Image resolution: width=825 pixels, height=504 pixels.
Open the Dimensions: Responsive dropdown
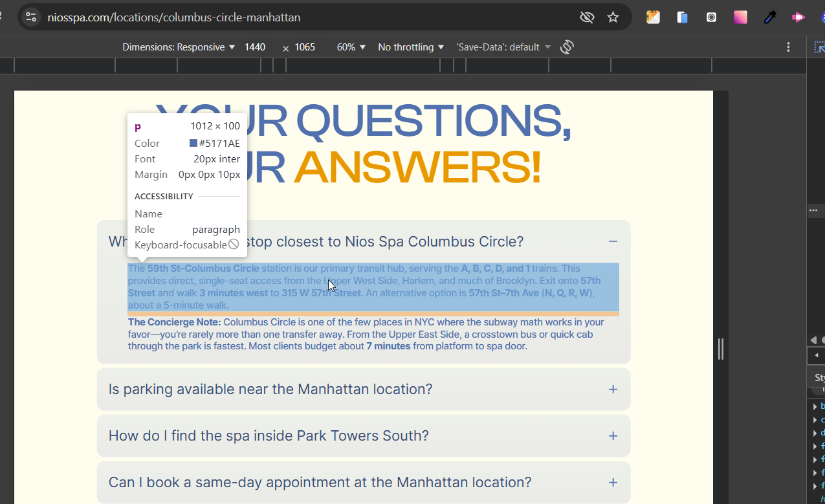pyautogui.click(x=179, y=47)
